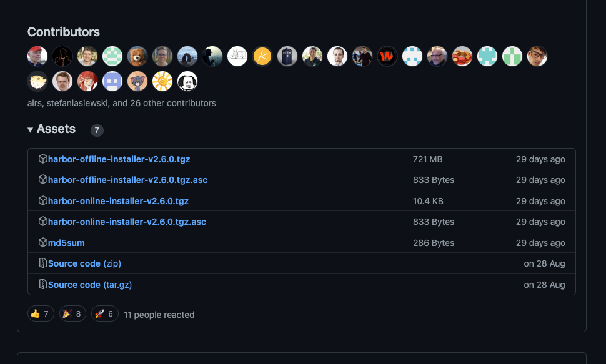Click 'on 28 Aug' in Source code (zip) row
Image resolution: width=606 pixels, height=364 pixels.
tap(544, 263)
